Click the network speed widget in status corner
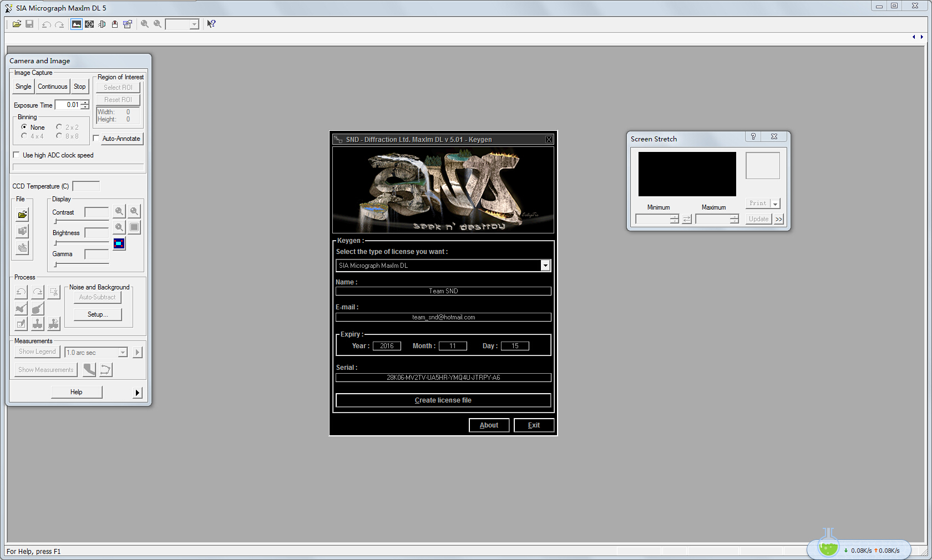The width and height of the screenshot is (932, 560). [x=859, y=549]
